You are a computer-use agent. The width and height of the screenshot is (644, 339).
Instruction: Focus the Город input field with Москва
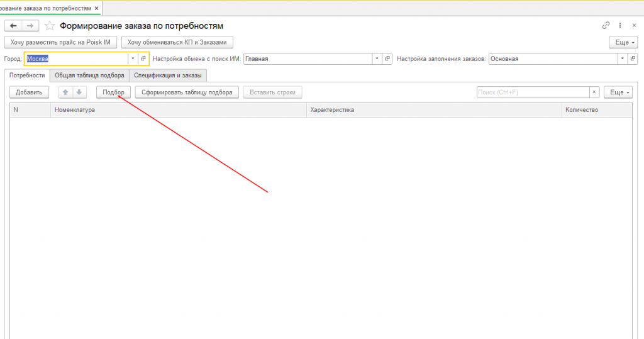[x=76, y=58]
